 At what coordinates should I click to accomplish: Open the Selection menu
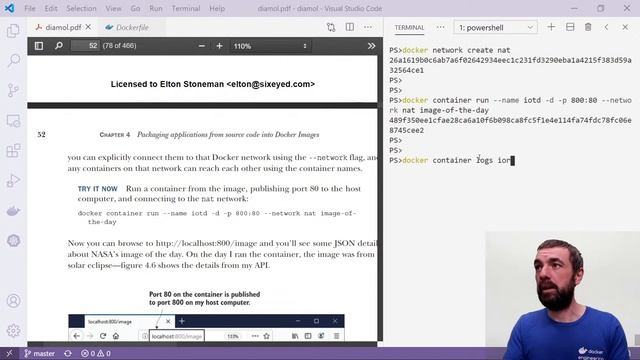click(81, 8)
